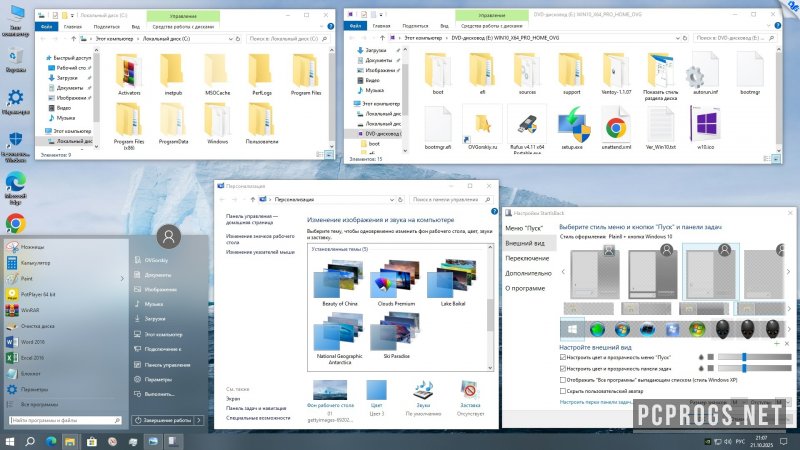Screen dimensions: 800x450
Task: Enable 'Все программы' dropdown list (XP style) checkbox
Action: coord(563,380)
